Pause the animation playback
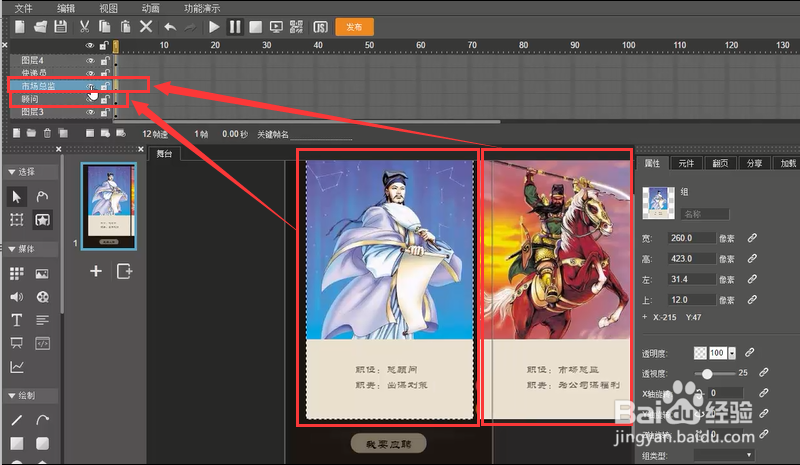The image size is (800, 465). click(x=235, y=27)
